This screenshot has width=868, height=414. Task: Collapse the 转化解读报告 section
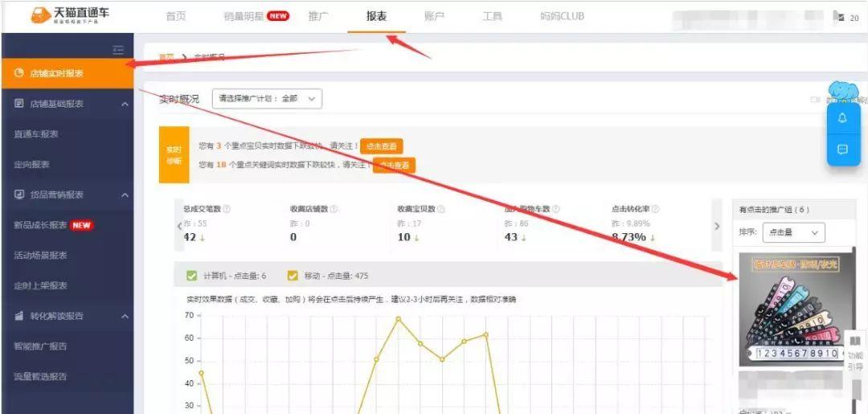tap(125, 316)
